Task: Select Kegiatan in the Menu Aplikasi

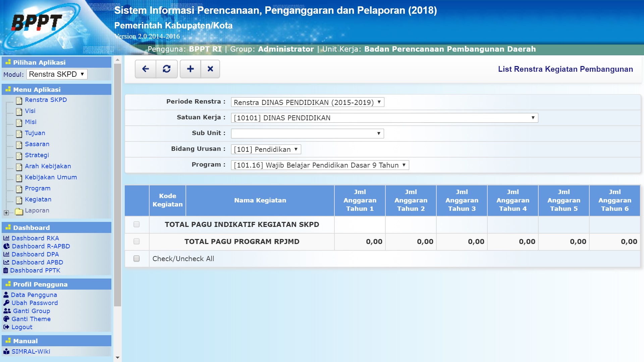Action: (x=38, y=199)
